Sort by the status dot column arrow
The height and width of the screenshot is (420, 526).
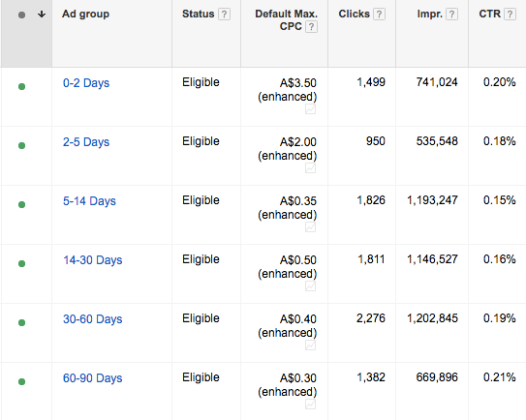pyautogui.click(x=42, y=15)
